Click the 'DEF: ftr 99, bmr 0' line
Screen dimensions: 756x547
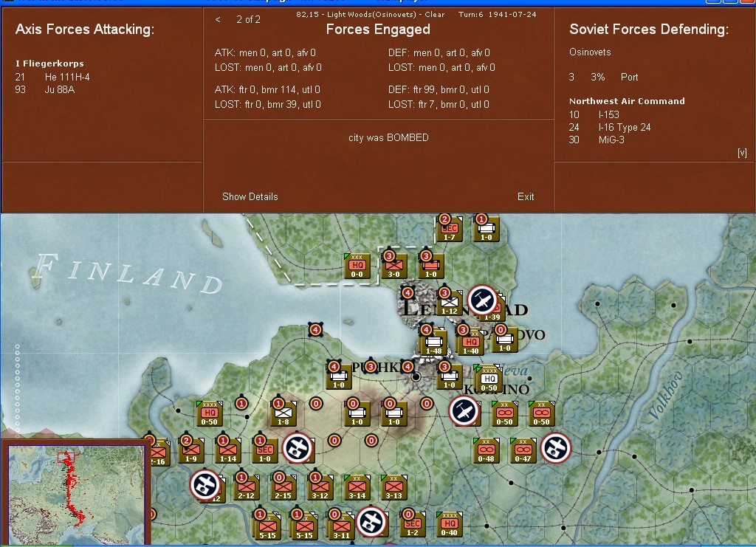(439, 89)
